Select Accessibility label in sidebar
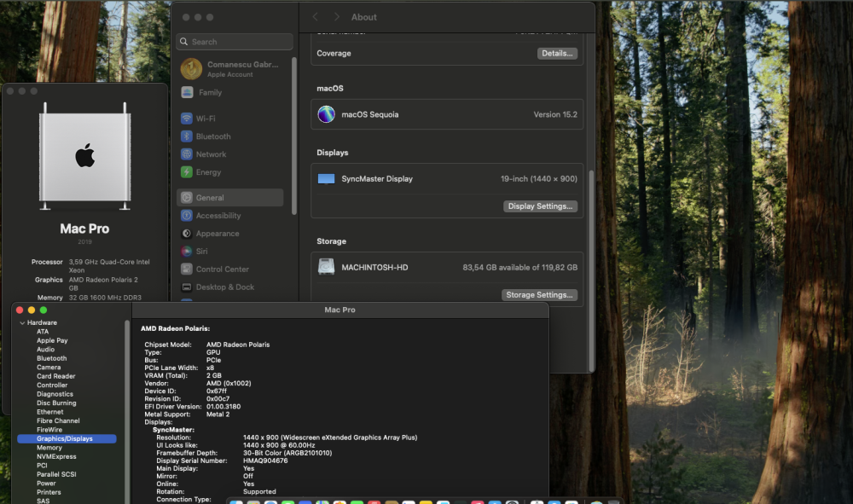853x504 pixels. click(x=218, y=216)
